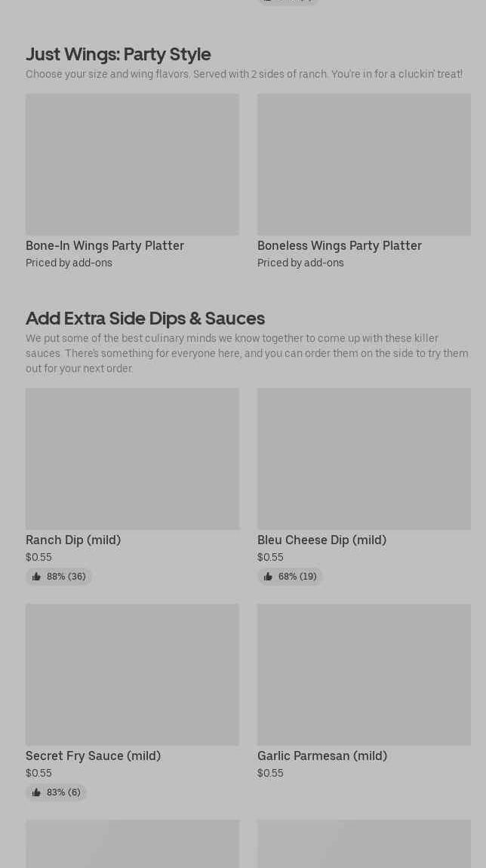The image size is (486, 868).
Task: Click thumbs-up icon under Bleu Cheese Dip
Action: point(268,577)
